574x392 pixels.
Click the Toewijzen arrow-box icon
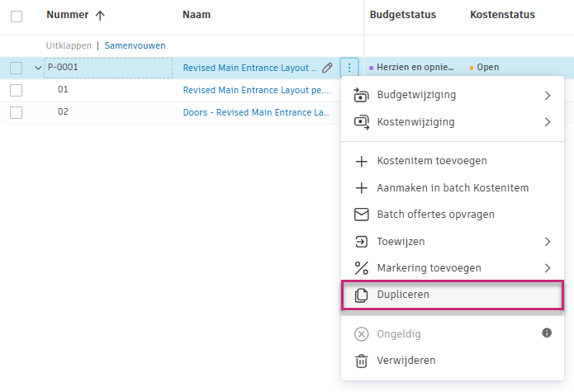tap(361, 242)
